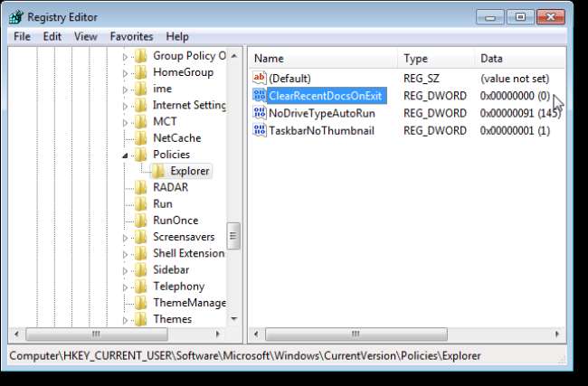Click the MCT folder icon
The height and width of the screenshot is (386, 588).
pos(140,122)
